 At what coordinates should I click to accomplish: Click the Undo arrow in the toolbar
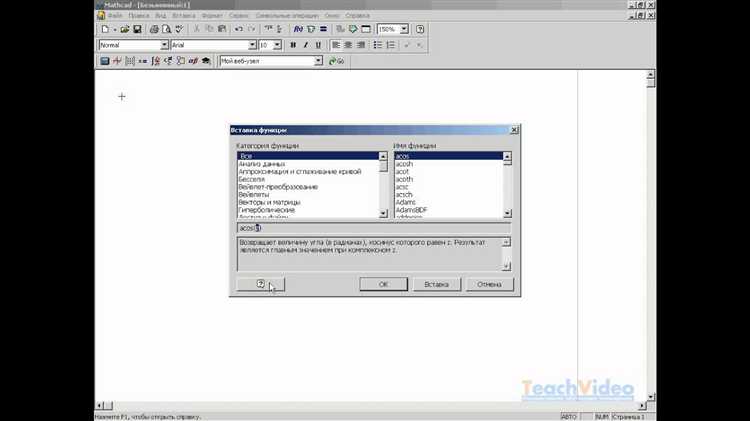(x=238, y=29)
